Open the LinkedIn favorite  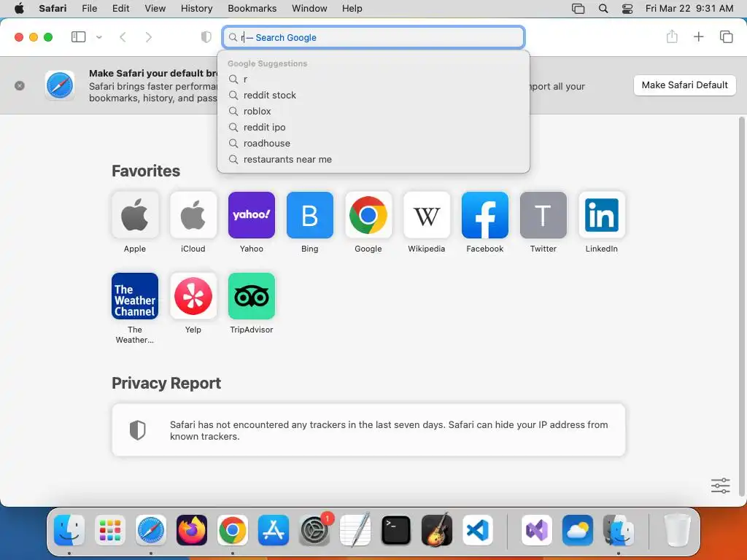tap(602, 215)
